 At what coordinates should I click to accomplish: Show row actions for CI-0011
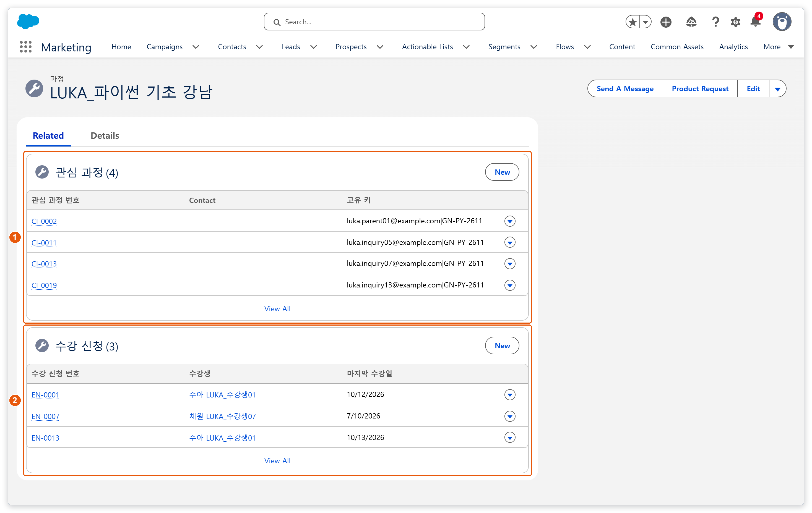pos(510,242)
